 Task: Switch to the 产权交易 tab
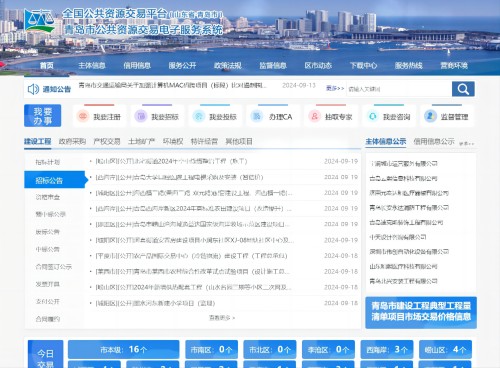click(107, 141)
